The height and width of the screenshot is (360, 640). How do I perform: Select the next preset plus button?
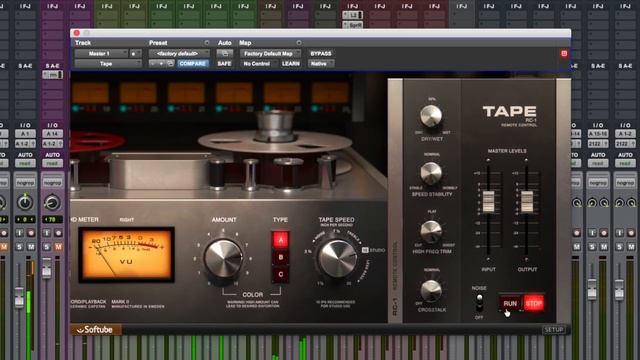[161, 64]
